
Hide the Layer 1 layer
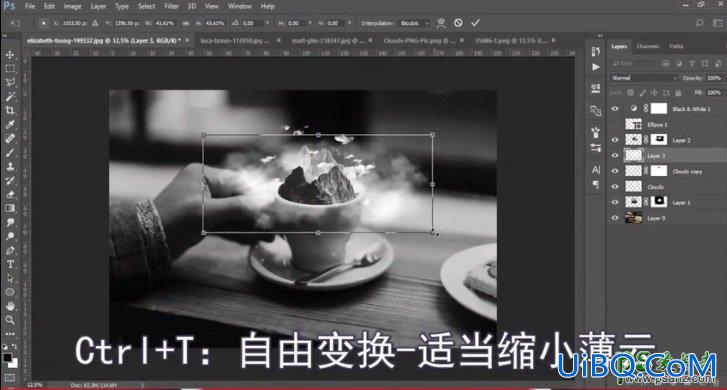(615, 202)
